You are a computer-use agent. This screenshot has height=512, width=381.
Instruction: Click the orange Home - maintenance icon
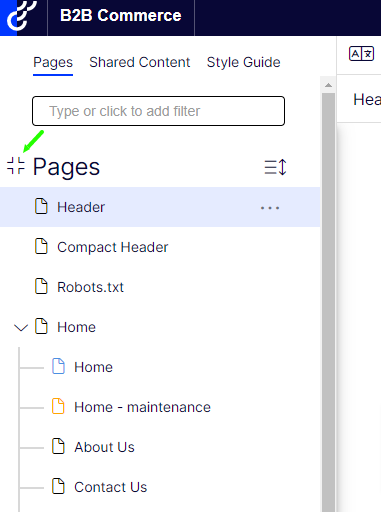tap(58, 406)
